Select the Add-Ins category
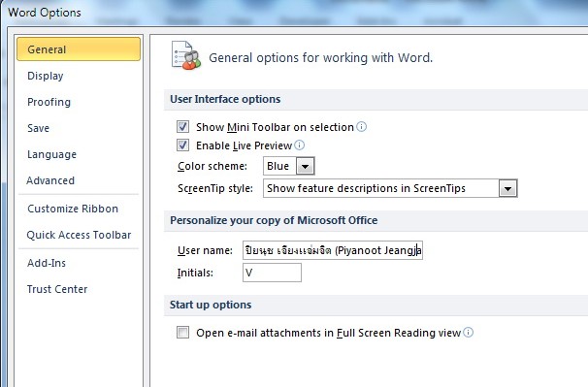The height and width of the screenshot is (387, 588). click(x=47, y=263)
